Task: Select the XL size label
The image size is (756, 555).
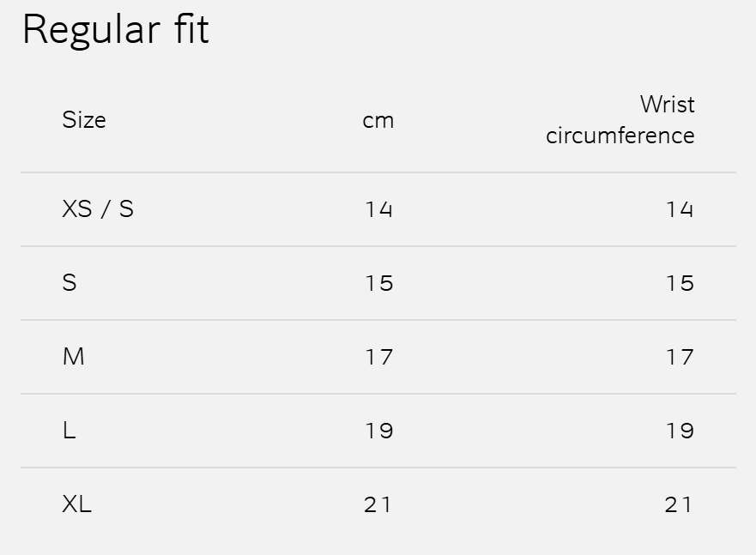Action: pos(77,504)
